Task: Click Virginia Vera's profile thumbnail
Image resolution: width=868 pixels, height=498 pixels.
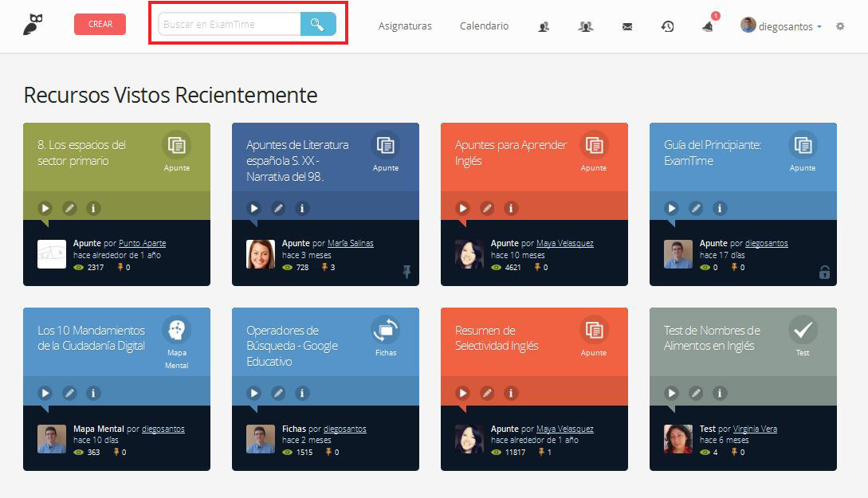Action: (678, 439)
